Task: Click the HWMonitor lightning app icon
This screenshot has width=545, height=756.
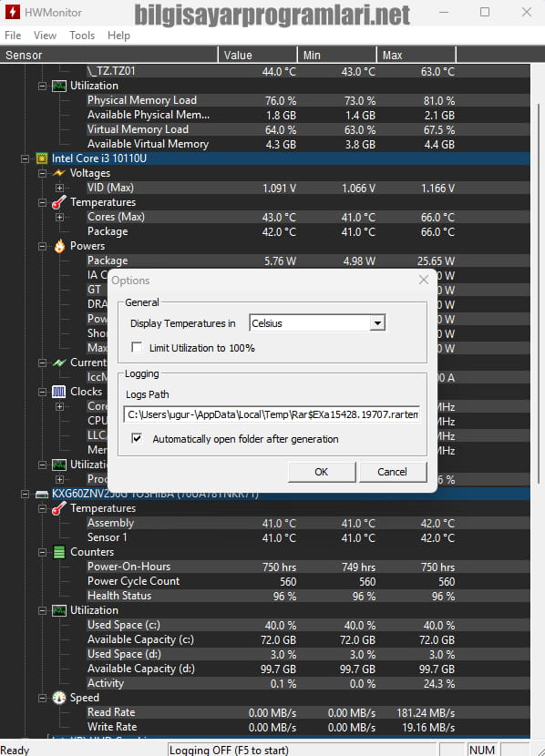Action: click(12, 12)
